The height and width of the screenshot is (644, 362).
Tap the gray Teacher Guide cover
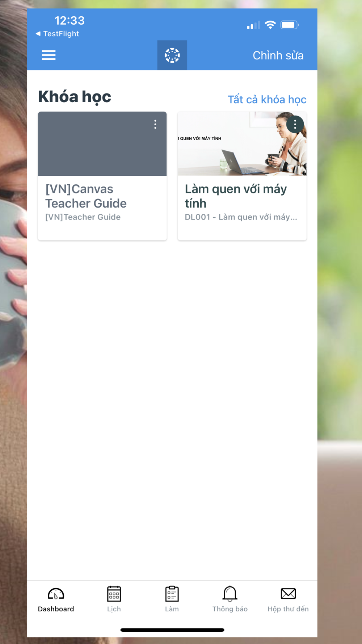(x=102, y=144)
